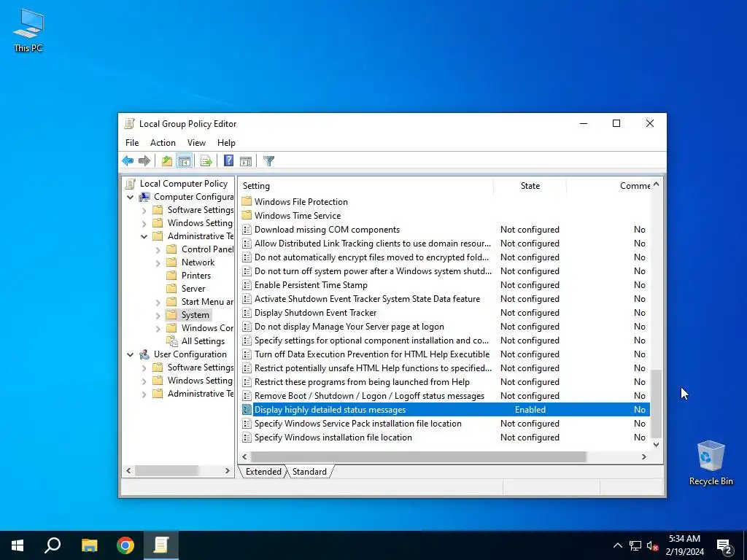Expand the Start Menu tree node

158,302
